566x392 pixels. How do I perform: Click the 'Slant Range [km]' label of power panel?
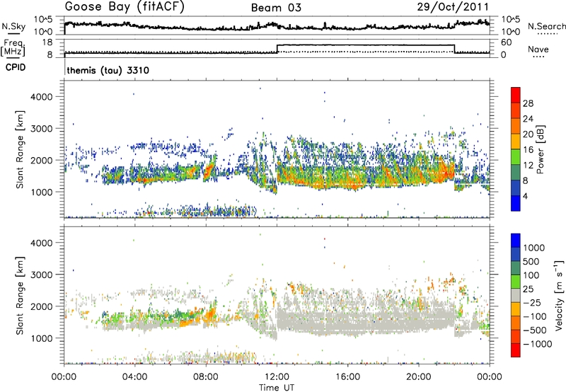point(20,149)
